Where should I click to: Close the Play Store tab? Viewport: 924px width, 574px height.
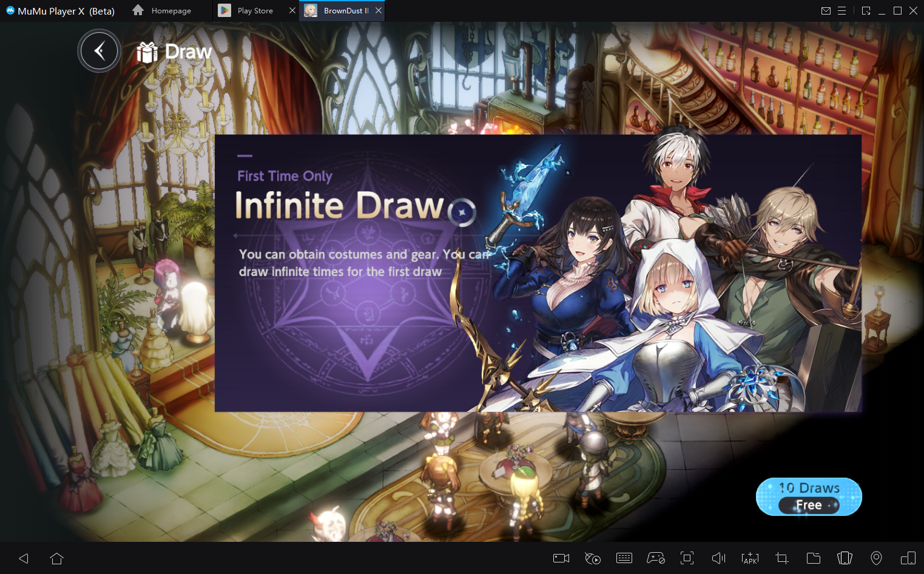(x=292, y=11)
